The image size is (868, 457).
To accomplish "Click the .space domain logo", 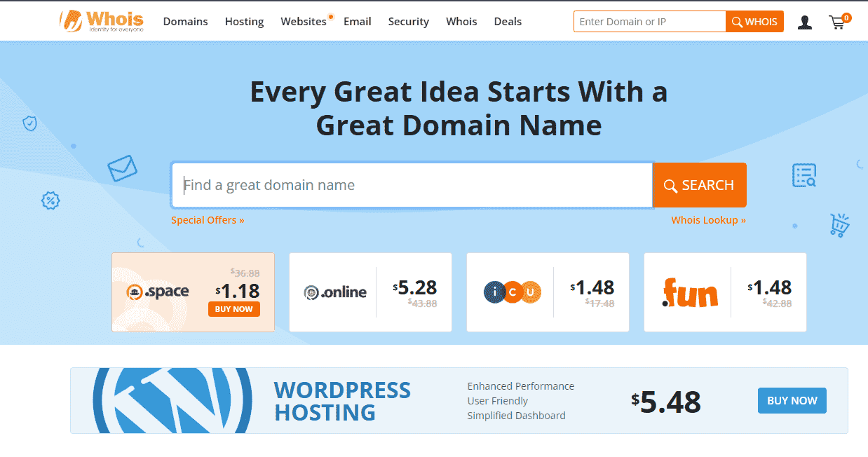I will tap(158, 292).
